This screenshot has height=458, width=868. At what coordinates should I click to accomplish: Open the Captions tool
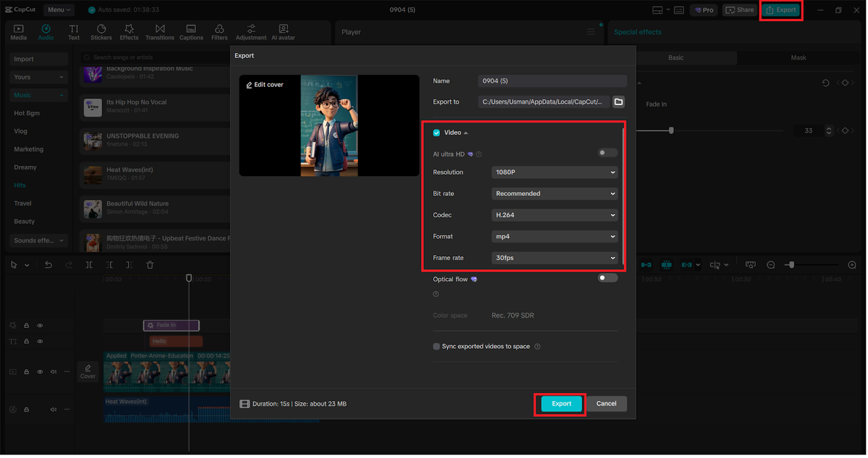point(191,32)
